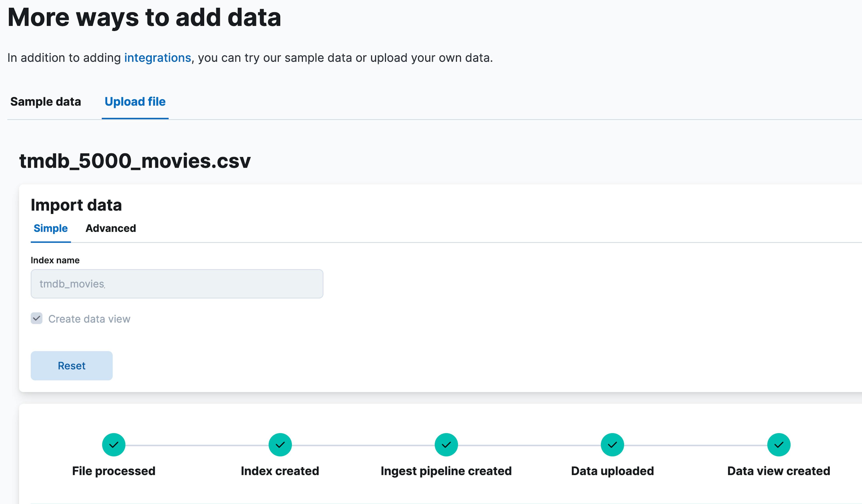Select the Upload file tab
862x504 pixels.
click(x=135, y=102)
